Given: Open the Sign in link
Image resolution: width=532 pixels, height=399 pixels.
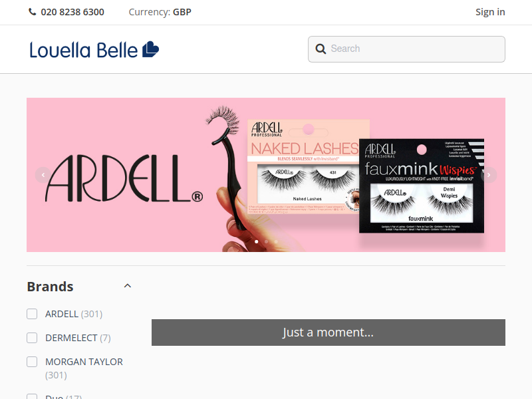Looking at the screenshot, I should [x=490, y=12].
